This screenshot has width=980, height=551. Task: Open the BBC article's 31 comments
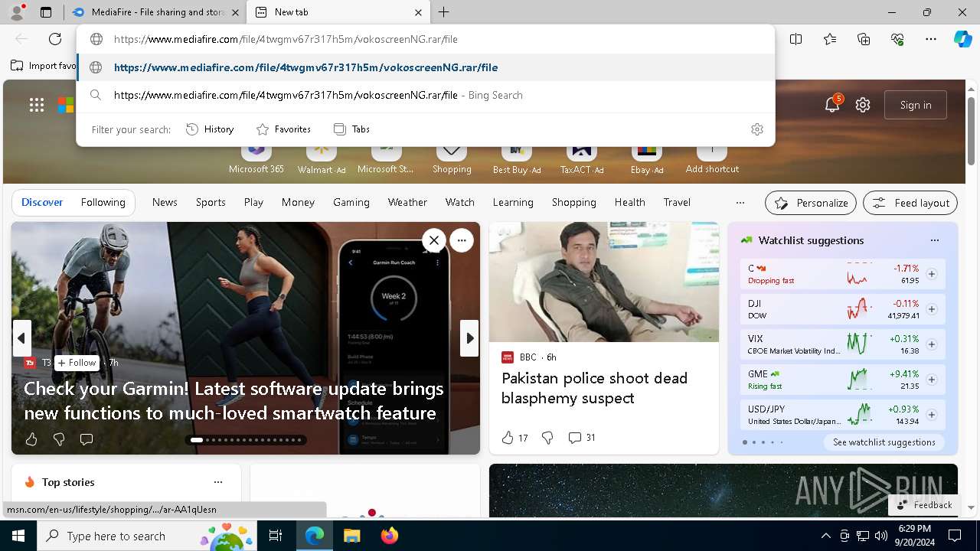point(582,438)
